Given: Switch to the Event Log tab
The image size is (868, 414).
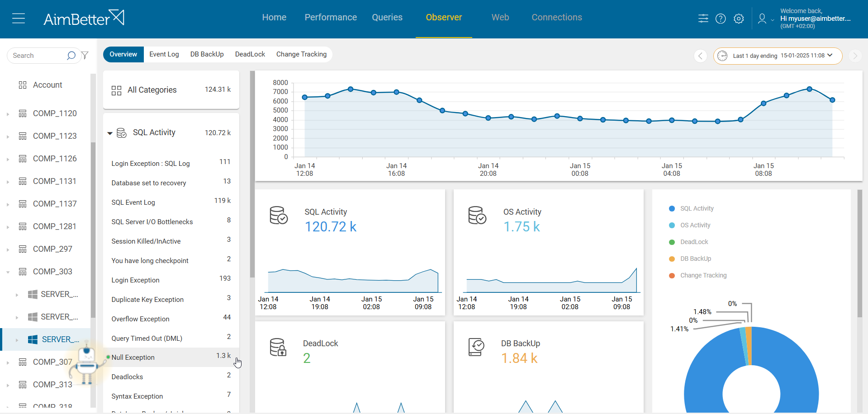Looking at the screenshot, I should point(164,54).
